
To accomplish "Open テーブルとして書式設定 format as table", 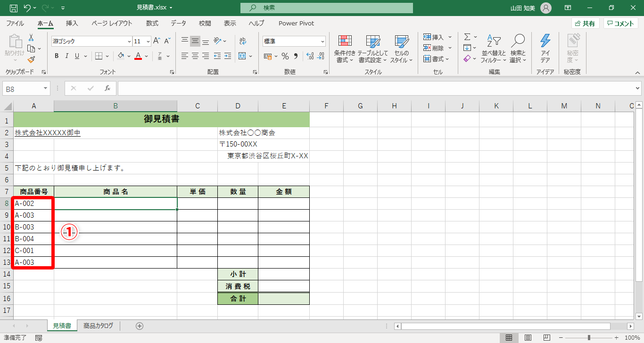I will (372, 48).
